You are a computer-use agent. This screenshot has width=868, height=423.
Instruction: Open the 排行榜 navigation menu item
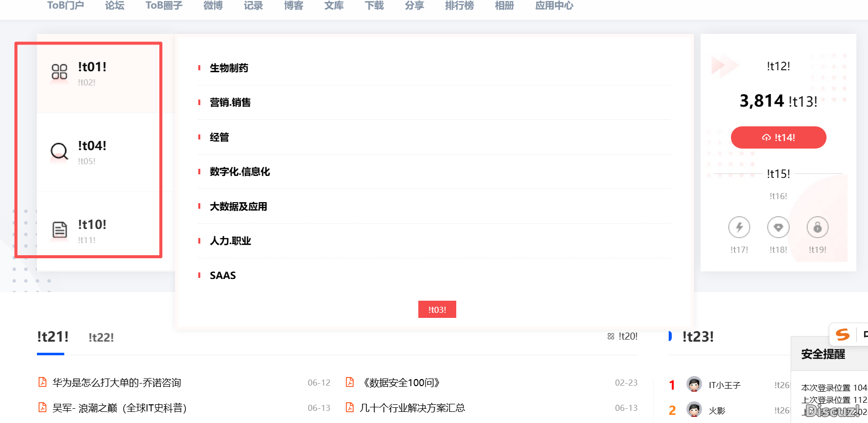(459, 6)
